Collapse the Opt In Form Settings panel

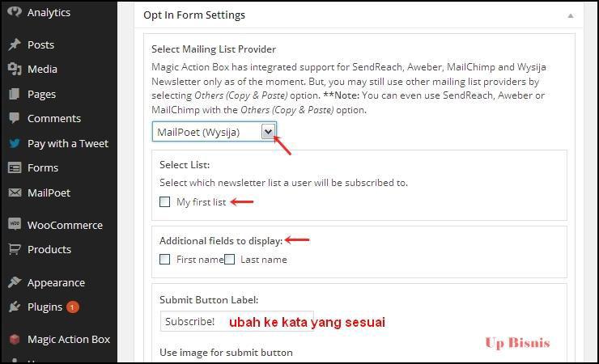click(x=571, y=15)
